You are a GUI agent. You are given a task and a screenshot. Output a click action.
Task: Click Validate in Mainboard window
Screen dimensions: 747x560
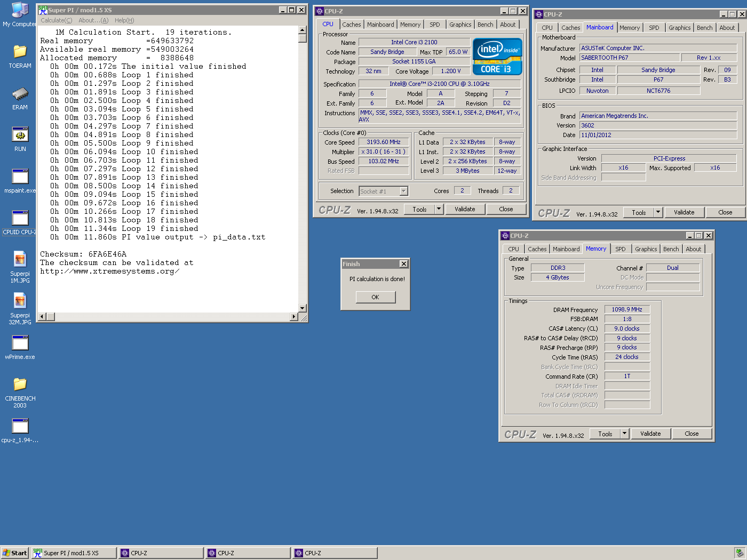pyautogui.click(x=684, y=212)
